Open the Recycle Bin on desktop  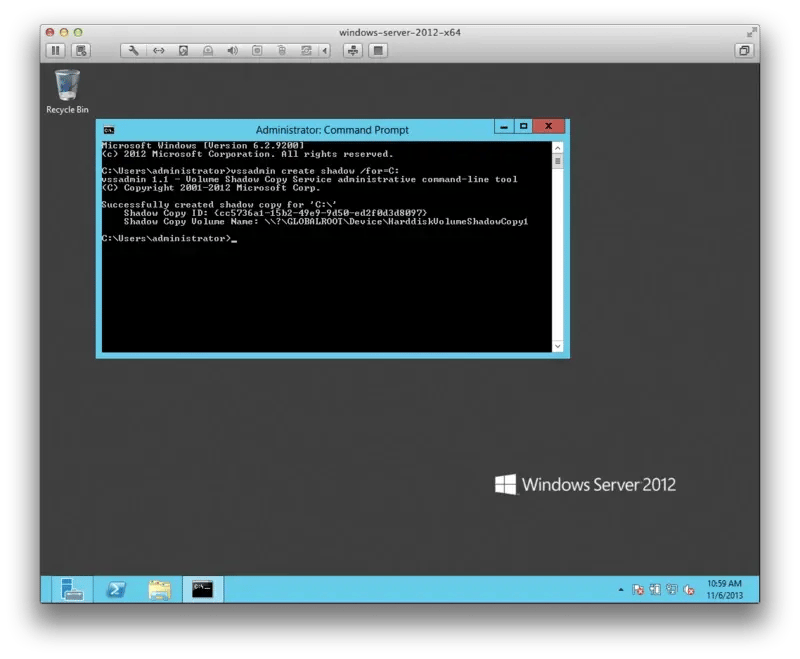pos(67,90)
